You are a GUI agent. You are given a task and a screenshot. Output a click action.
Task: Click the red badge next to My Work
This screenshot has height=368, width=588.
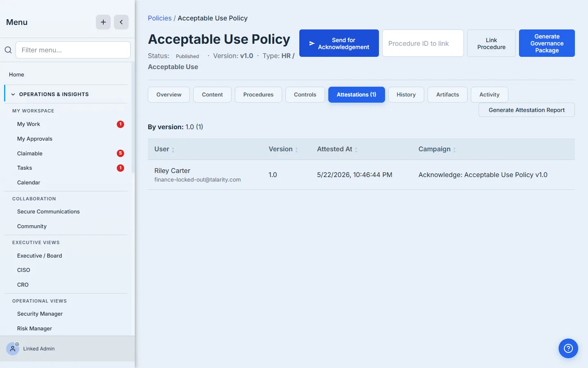[x=120, y=124]
